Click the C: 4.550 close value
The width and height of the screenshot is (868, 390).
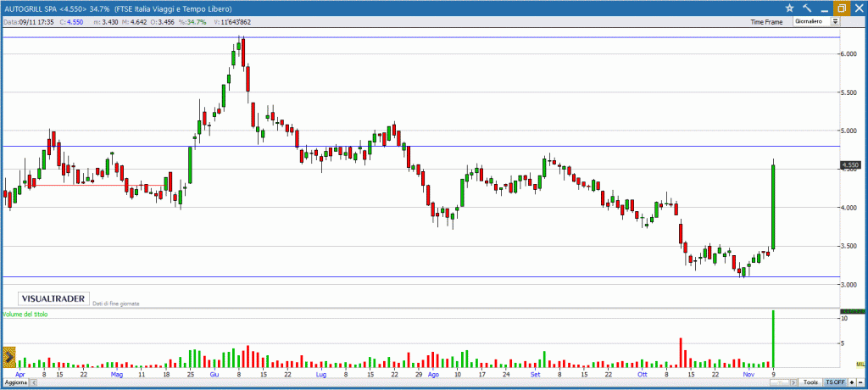pos(71,22)
